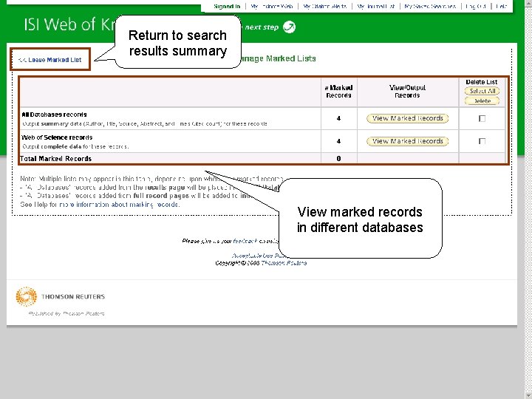This screenshot has width=532, height=399.
Task: Click the 'Manage Marked Lists' heading
Action: coord(279,58)
